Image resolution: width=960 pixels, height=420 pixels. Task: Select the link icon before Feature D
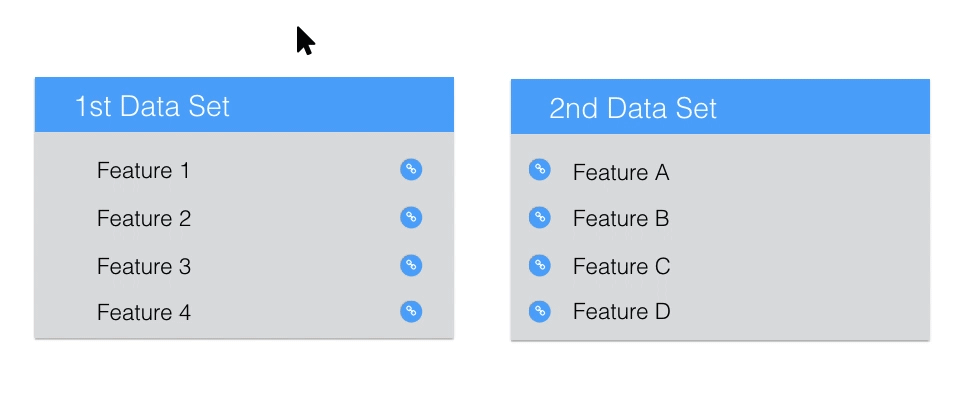[539, 311]
